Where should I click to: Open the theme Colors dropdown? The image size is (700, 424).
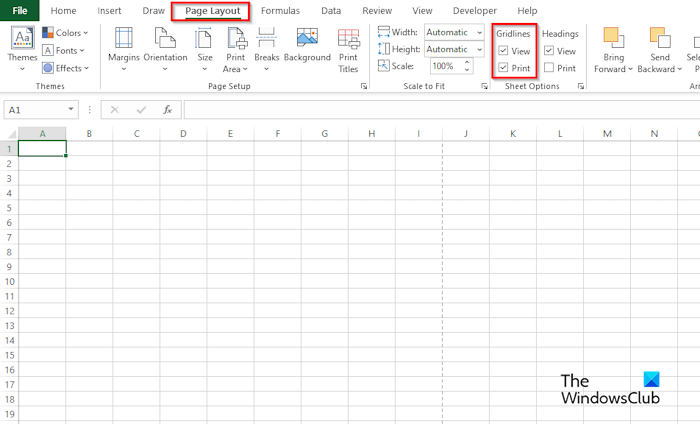65,33
